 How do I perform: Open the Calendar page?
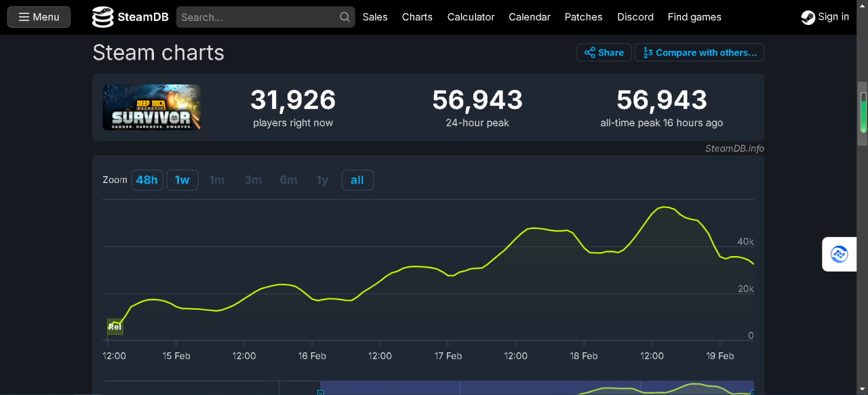[x=530, y=17]
